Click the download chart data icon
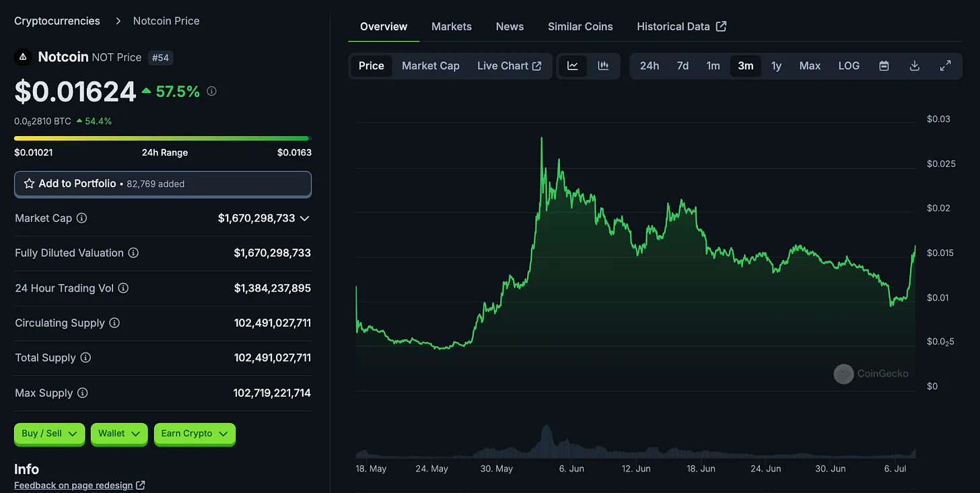This screenshot has height=493, width=980. (914, 66)
